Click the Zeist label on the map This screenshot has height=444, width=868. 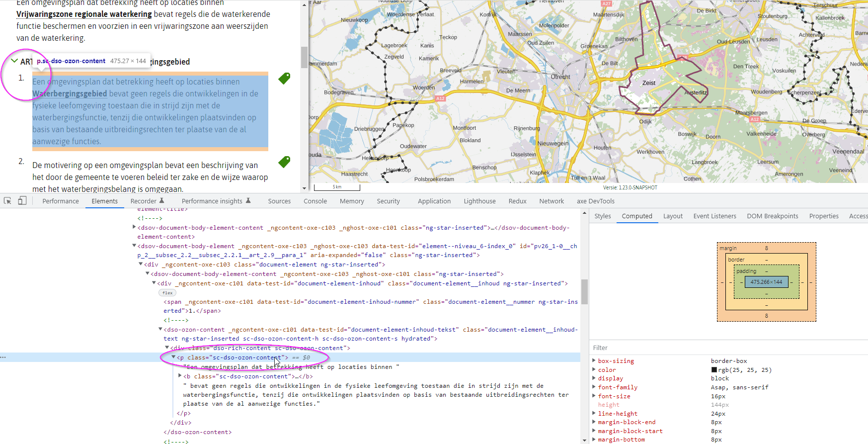[x=649, y=83]
